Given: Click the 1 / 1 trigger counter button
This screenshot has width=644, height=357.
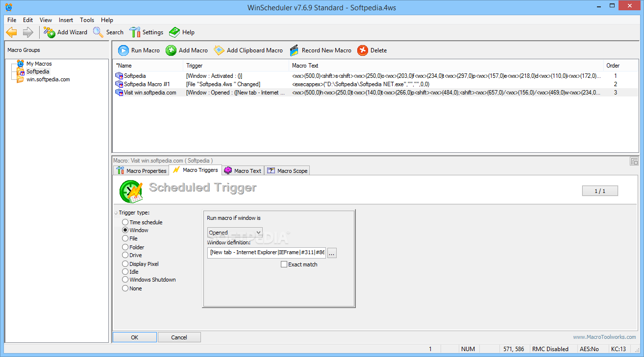Looking at the screenshot, I should tap(600, 191).
